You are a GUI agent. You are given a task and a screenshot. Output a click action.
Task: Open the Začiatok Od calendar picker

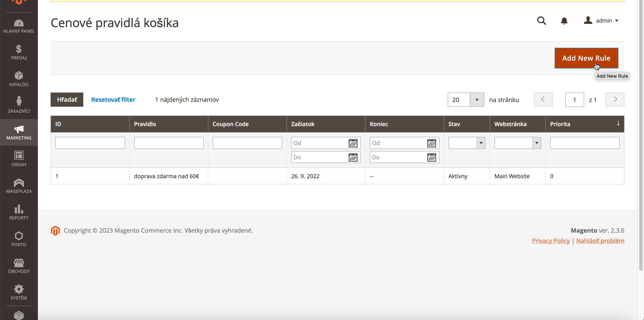pos(353,143)
